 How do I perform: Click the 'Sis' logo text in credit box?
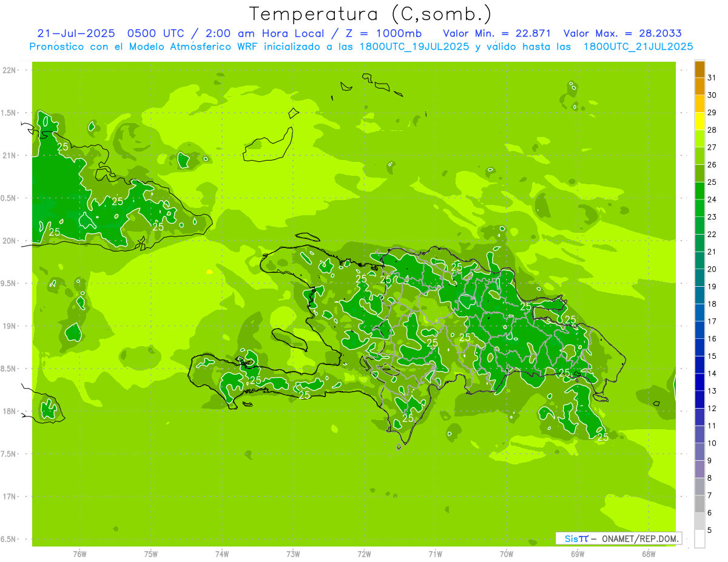point(570,538)
